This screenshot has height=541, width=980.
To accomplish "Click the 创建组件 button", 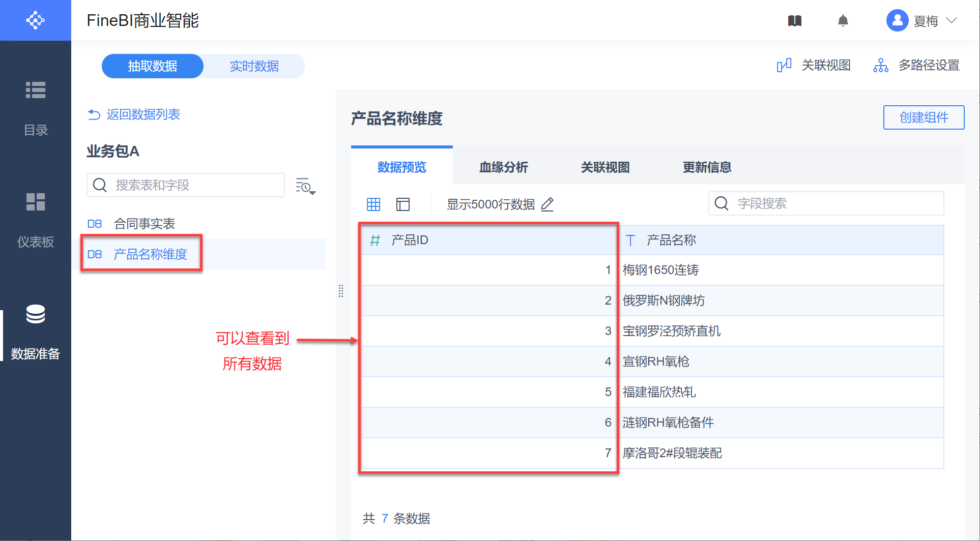I will [924, 117].
